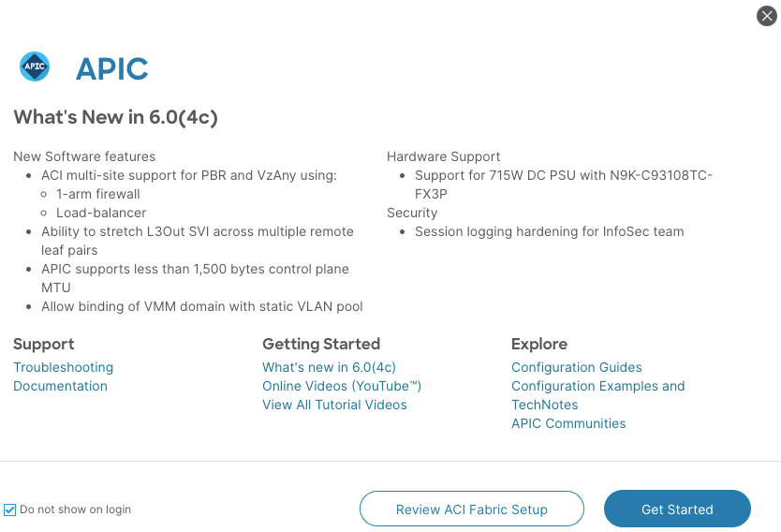Click Get Started button
781x532 pixels.
pyautogui.click(x=677, y=510)
